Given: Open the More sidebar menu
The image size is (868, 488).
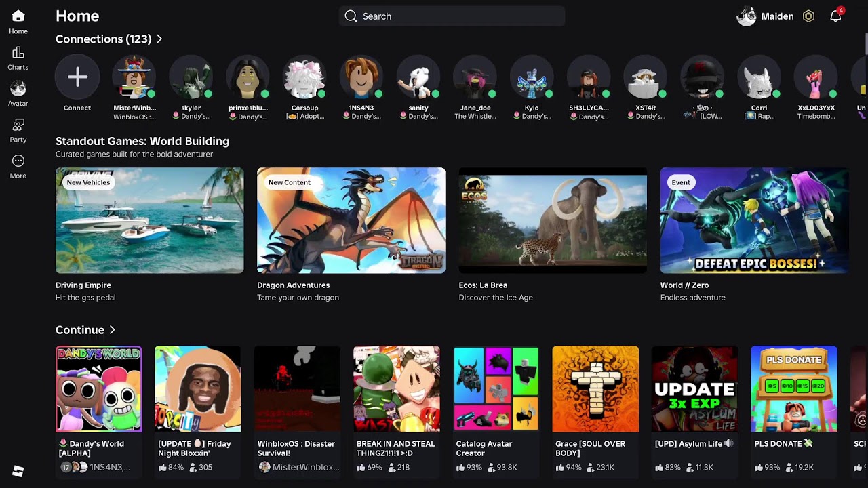Looking at the screenshot, I should pos(18,167).
